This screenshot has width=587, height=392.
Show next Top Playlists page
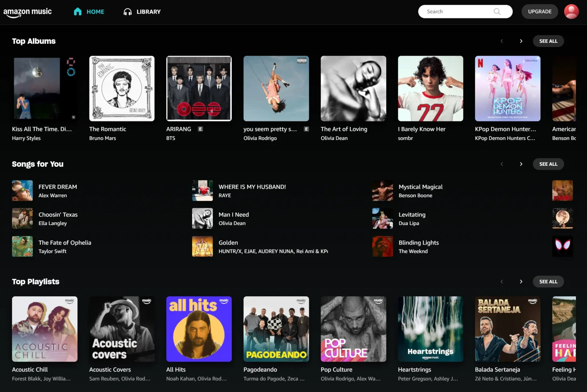coord(521,282)
